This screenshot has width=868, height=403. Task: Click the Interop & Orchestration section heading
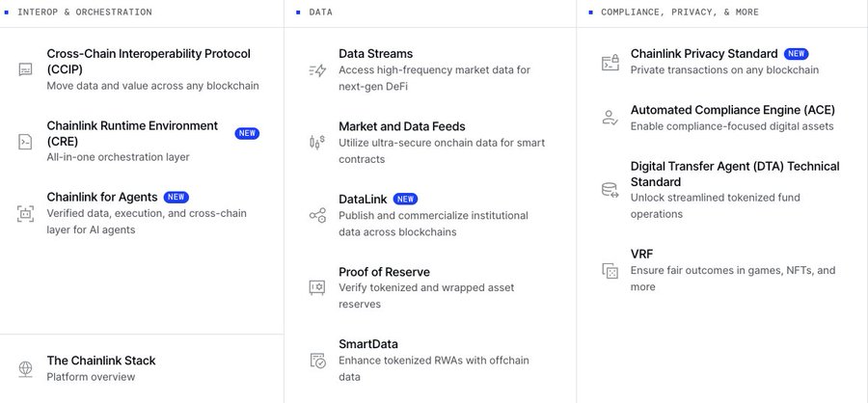click(85, 13)
